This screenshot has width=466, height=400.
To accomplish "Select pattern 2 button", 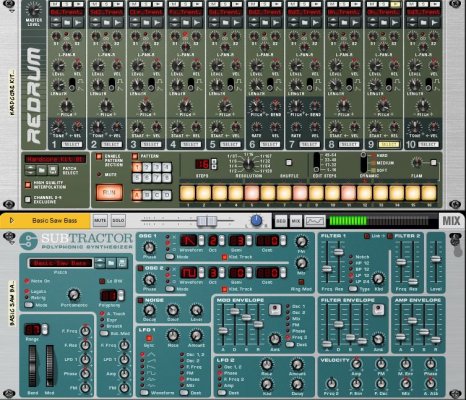I will (x=147, y=167).
